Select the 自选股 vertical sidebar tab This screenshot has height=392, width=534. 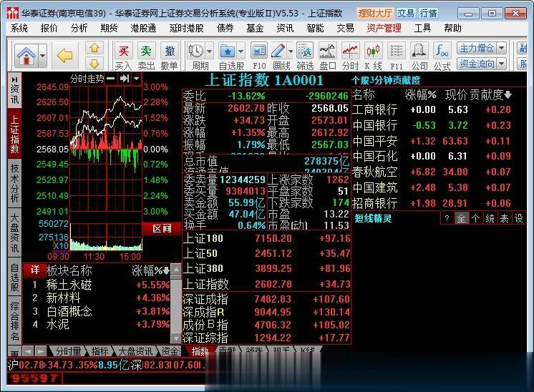point(14,277)
